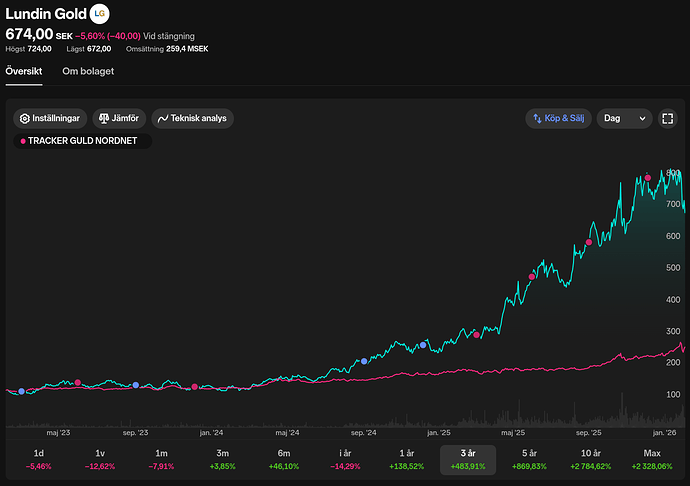
Task: Click the -5,60% (-40,00) change text
Action: (108, 36)
